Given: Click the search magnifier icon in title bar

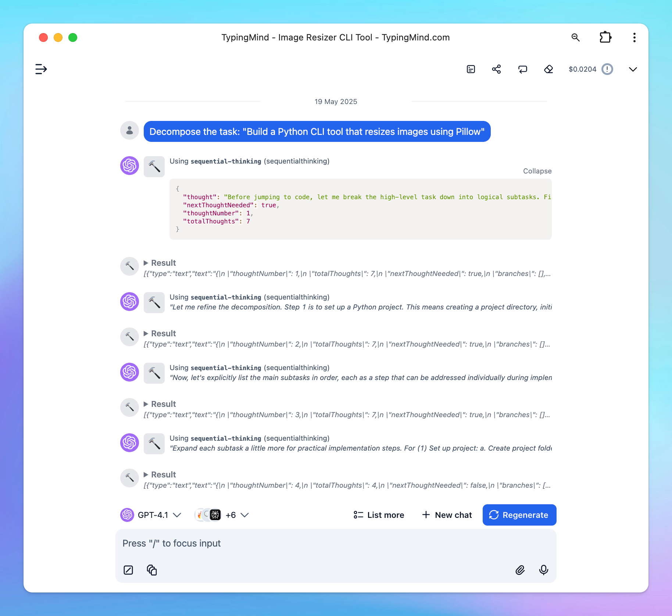Looking at the screenshot, I should click(576, 37).
